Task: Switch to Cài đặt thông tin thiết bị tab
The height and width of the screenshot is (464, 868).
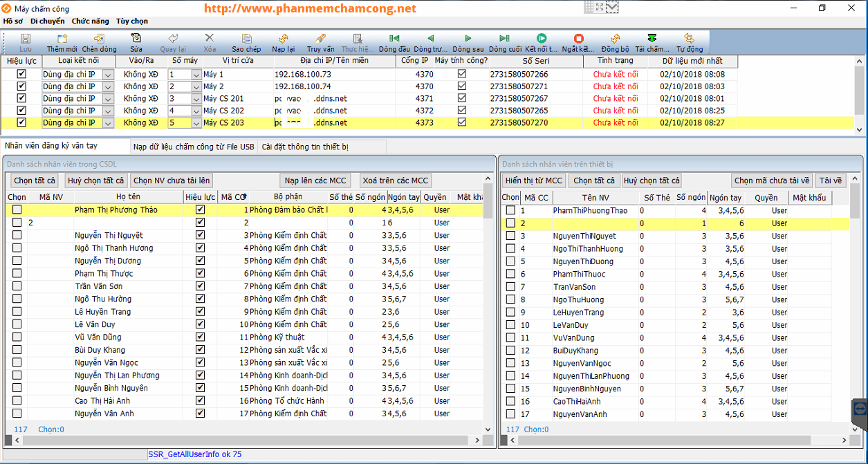Action: tap(305, 147)
